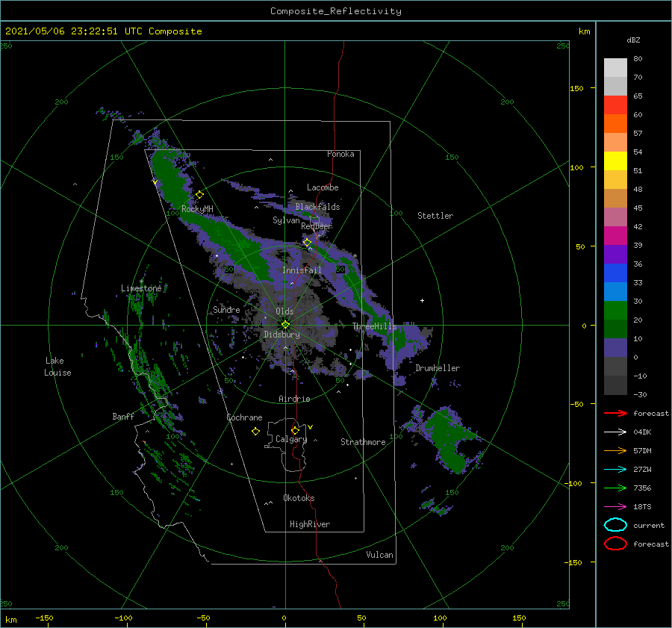Click the 57DM legend text
Image resolution: width=672 pixels, height=628 pixels.
642,450
